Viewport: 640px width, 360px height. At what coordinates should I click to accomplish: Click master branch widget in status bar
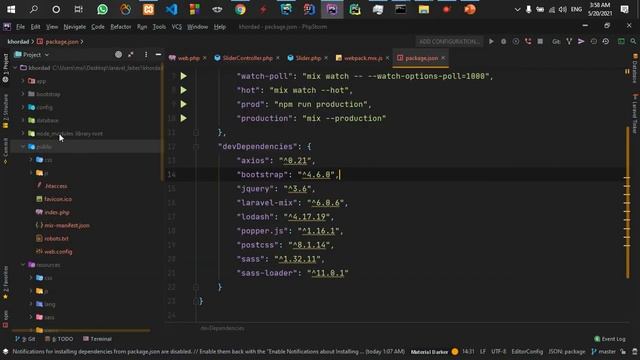pyautogui.click(x=604, y=351)
